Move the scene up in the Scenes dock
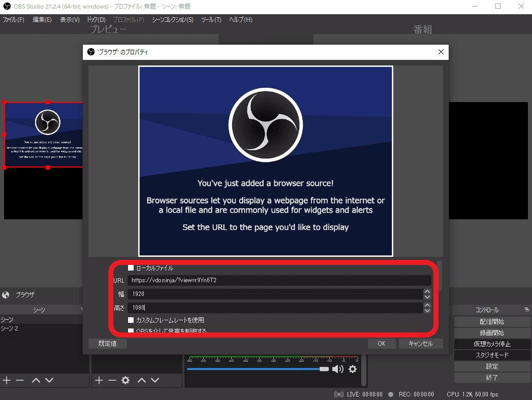The height and width of the screenshot is (400, 532). pos(36,380)
